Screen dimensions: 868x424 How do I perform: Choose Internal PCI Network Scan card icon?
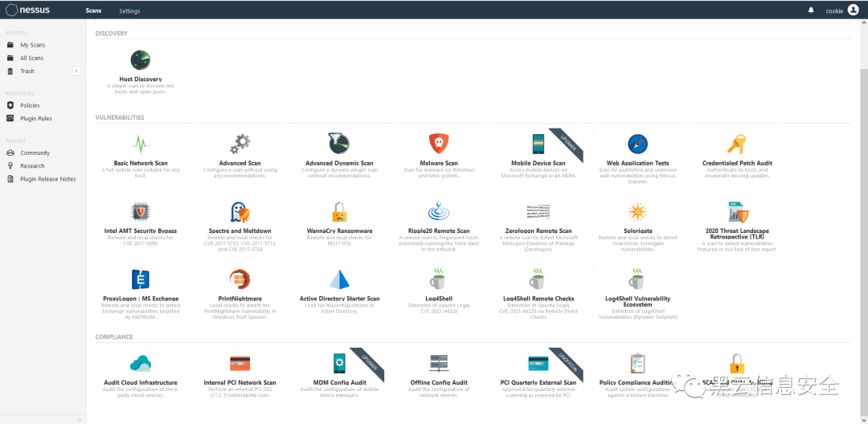tap(240, 363)
